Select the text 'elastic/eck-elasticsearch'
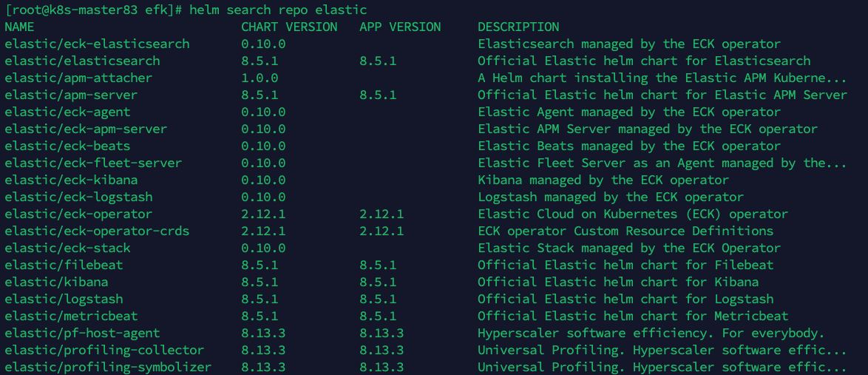 pyautogui.click(x=98, y=44)
